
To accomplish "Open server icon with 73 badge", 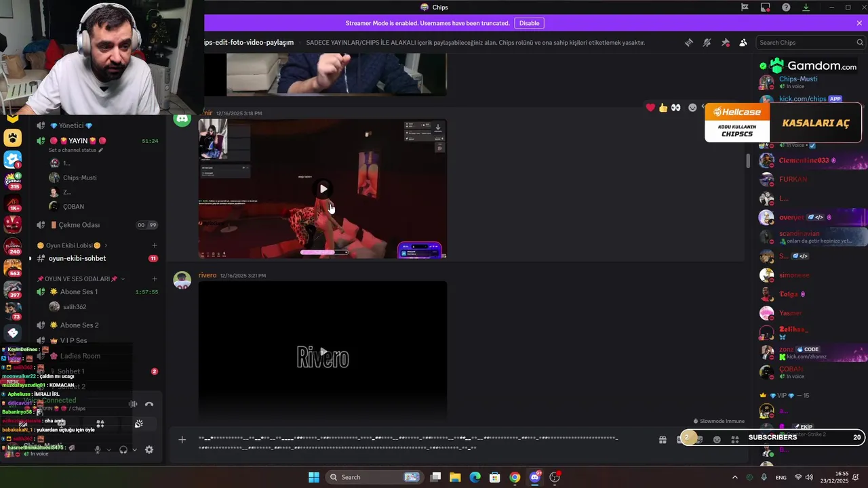I will (13, 311).
